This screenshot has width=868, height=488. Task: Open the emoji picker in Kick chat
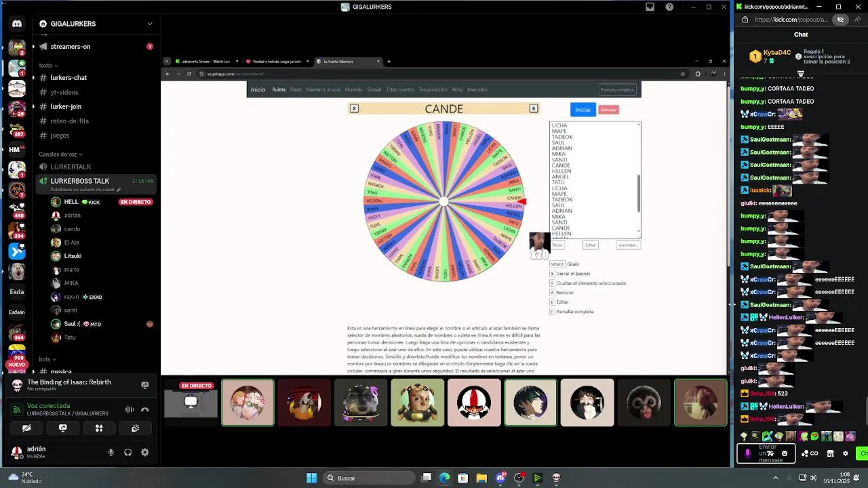point(785,453)
